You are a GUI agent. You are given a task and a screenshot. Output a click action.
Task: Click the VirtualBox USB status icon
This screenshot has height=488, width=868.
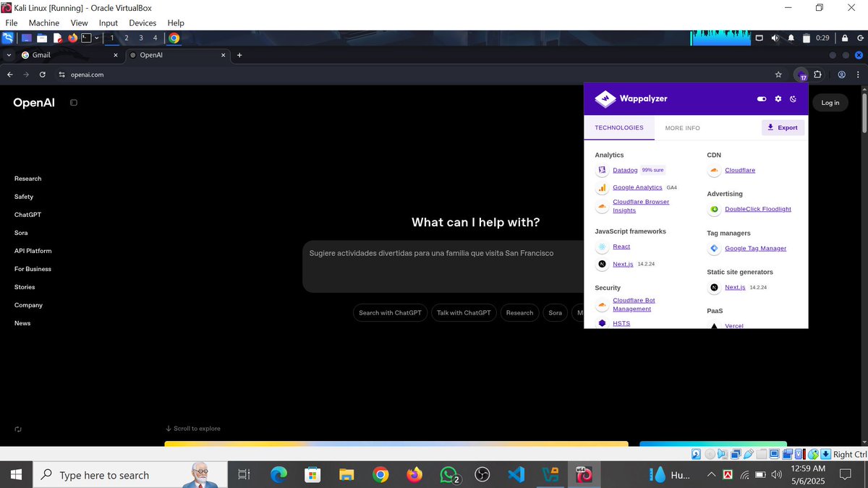[750, 454]
